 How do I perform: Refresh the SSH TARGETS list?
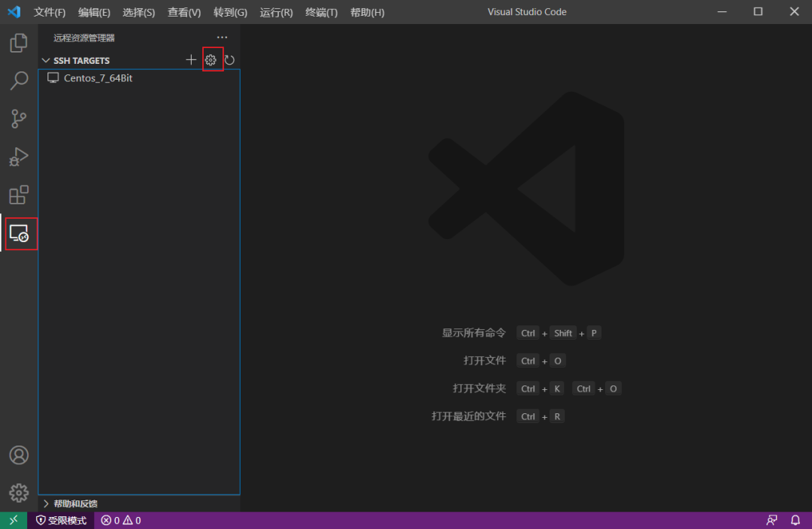click(229, 60)
